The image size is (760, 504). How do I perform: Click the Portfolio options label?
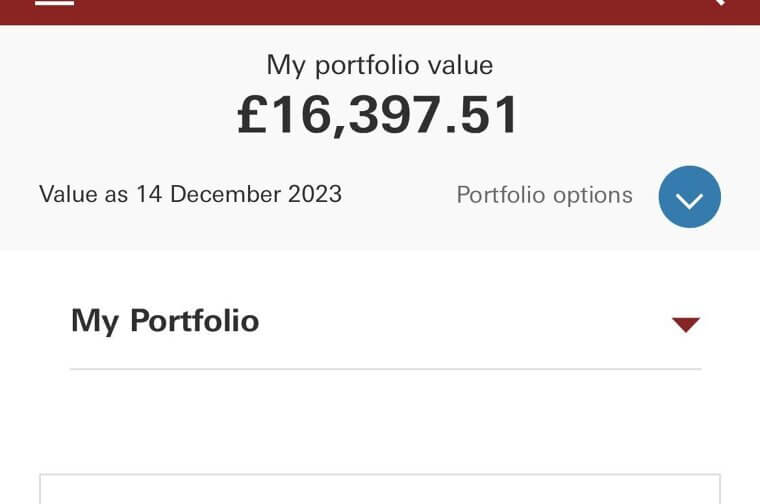tap(544, 195)
